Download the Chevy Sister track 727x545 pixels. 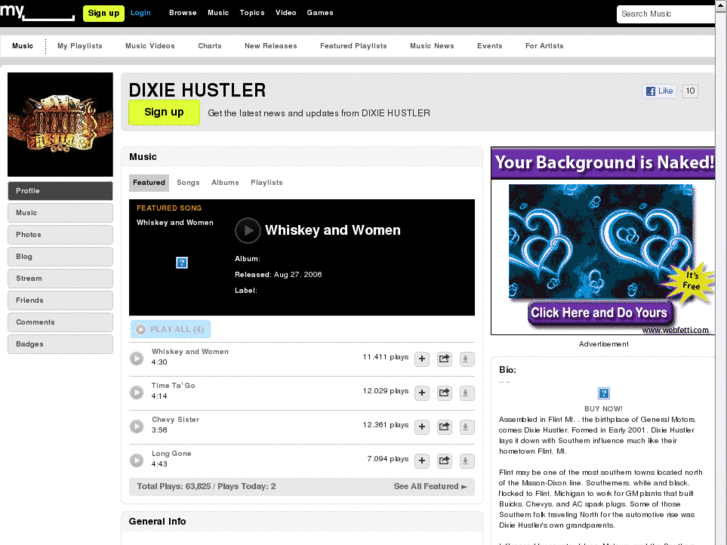[467, 427]
